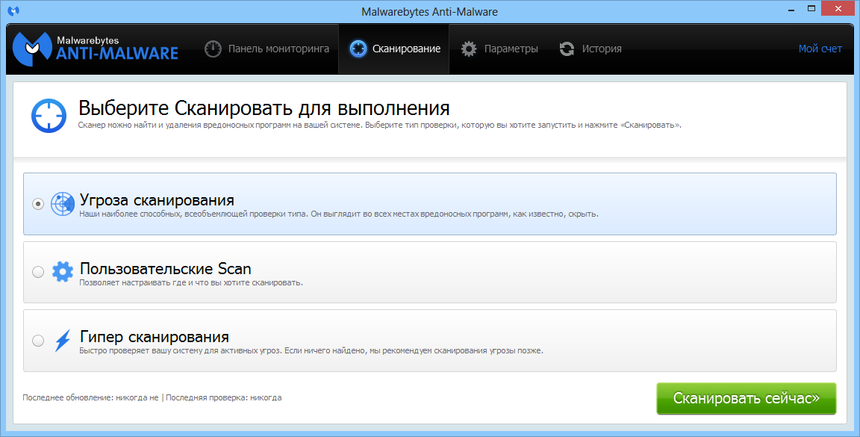
Task: Click the header subtitle starting Сканер можно найти
Action: point(380,125)
